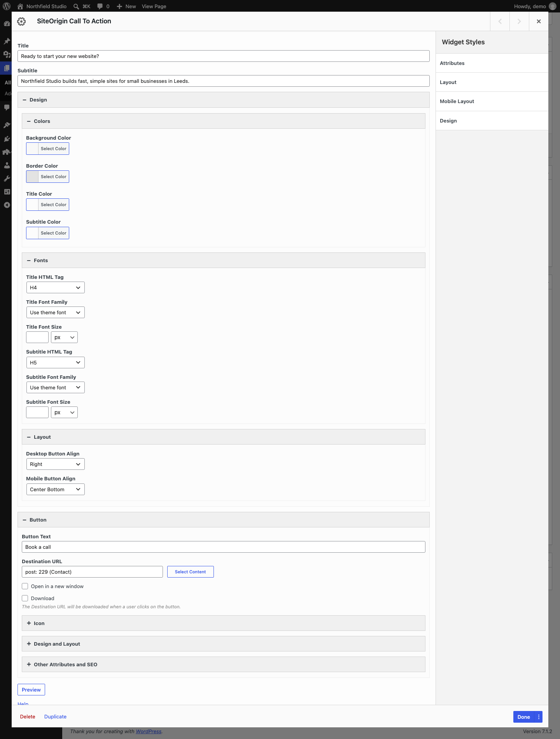Open the elephant icon in admin sidebar

point(7,152)
